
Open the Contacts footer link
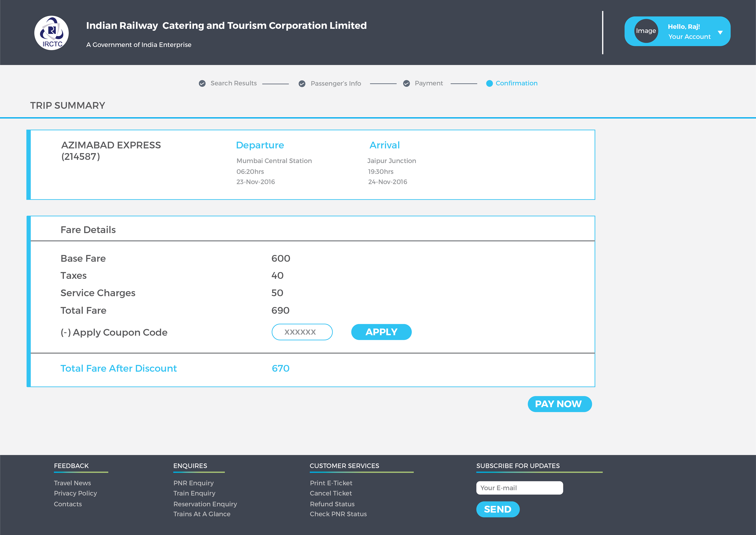click(x=68, y=504)
